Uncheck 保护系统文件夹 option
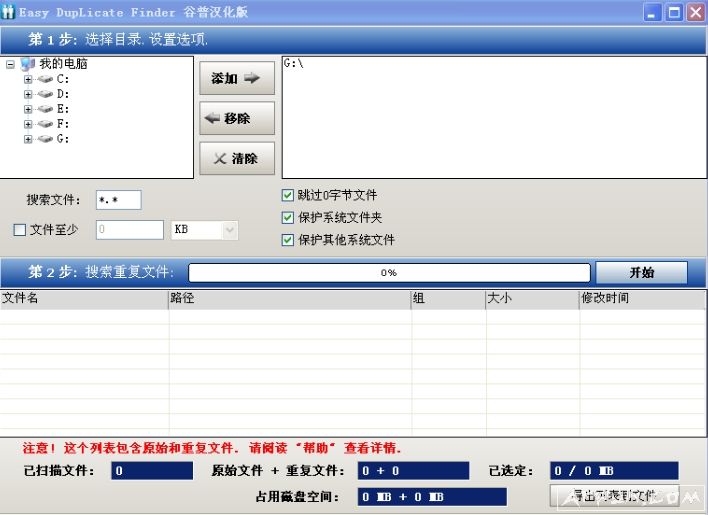This screenshot has height=515, width=708. click(x=288, y=217)
